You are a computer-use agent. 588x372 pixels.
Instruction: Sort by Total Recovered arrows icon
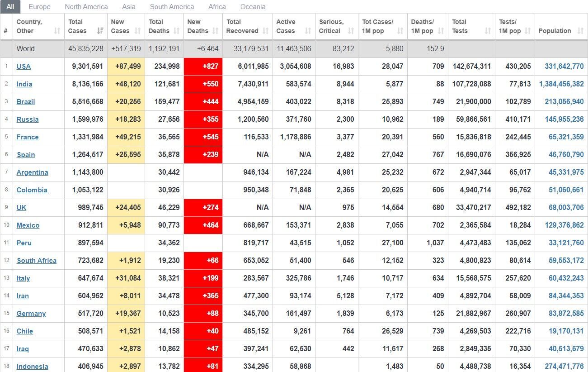(x=265, y=31)
